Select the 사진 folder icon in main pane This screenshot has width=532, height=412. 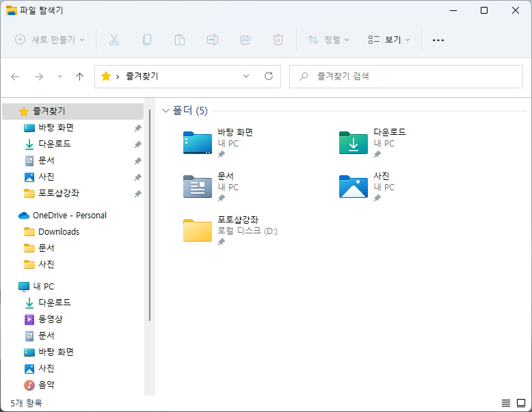(x=354, y=186)
